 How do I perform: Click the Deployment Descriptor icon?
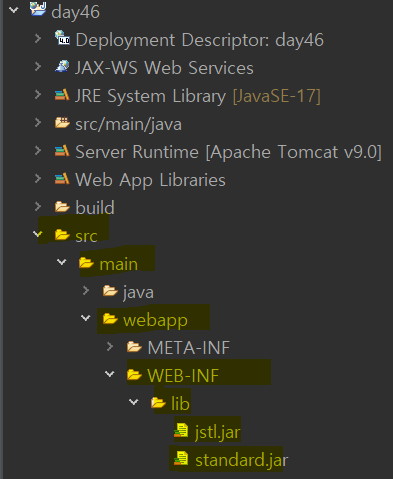62,37
